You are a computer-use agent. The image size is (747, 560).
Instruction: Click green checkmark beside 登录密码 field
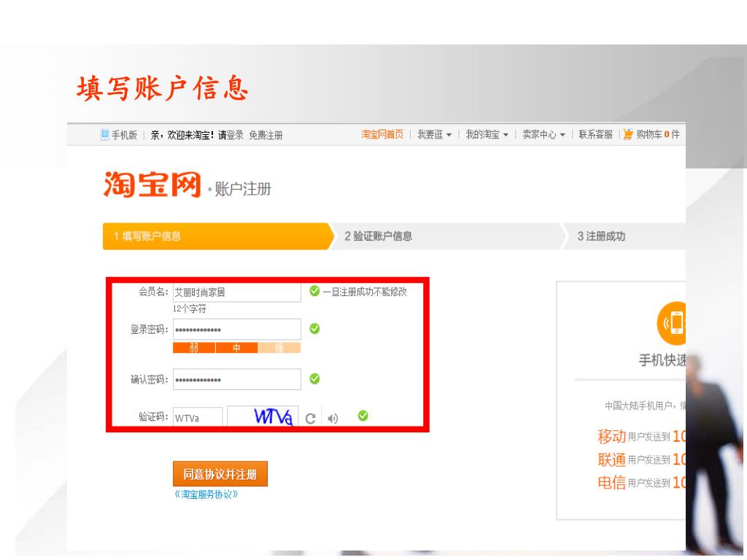click(314, 329)
